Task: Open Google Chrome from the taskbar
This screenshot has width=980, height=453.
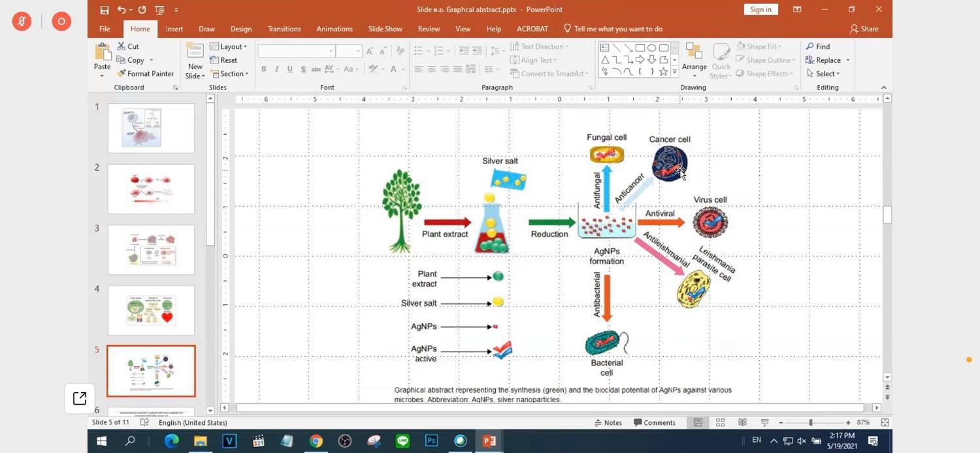Action: click(x=316, y=441)
